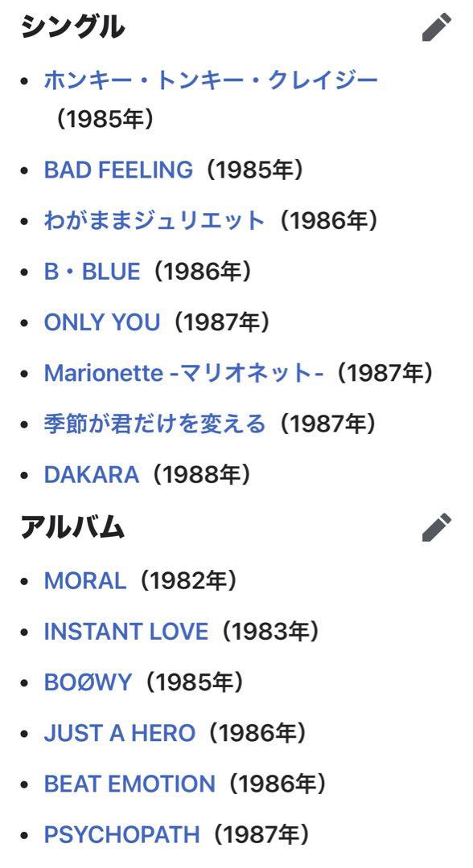Follow the ONLY YOU link
The height and width of the screenshot is (868, 473).
click(x=102, y=322)
